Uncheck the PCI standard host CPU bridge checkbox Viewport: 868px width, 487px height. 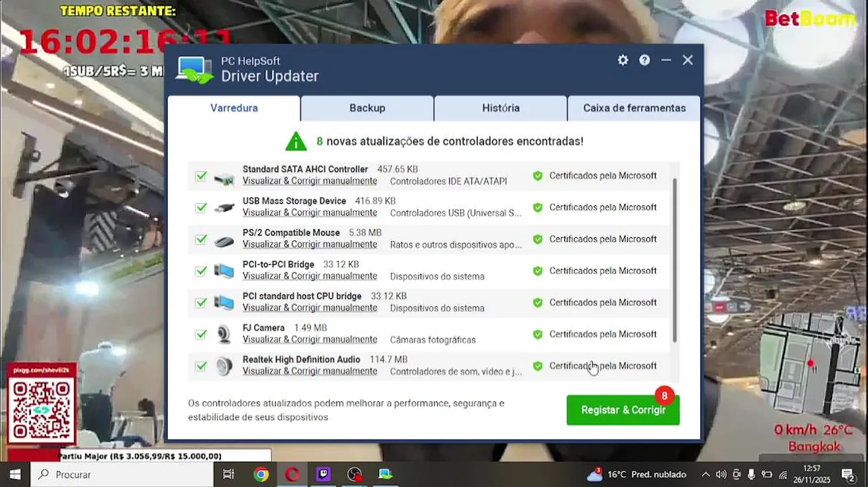(x=201, y=303)
